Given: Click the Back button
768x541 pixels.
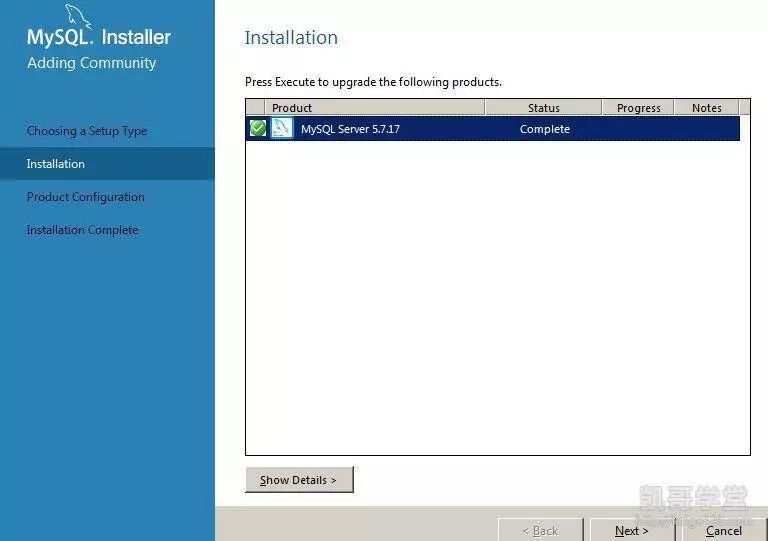Looking at the screenshot, I should pyautogui.click(x=541, y=530).
